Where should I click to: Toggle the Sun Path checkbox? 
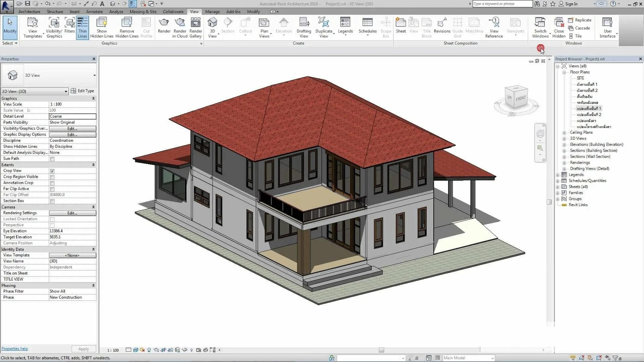tap(52, 159)
